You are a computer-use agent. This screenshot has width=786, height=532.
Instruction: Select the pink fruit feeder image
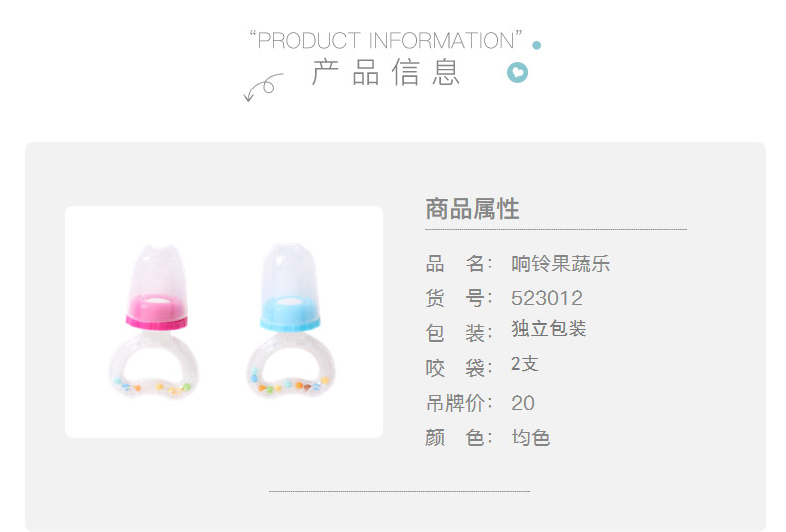[x=155, y=320]
